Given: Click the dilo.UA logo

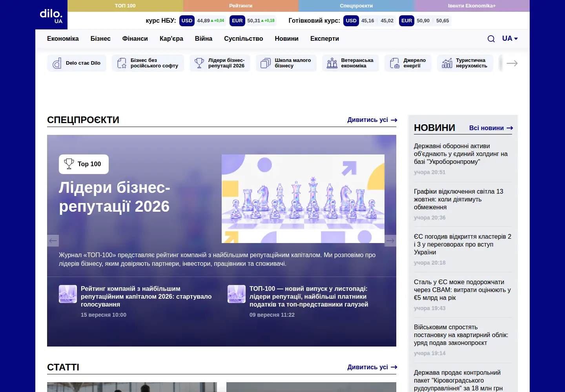Looking at the screenshot, I should [51, 16].
